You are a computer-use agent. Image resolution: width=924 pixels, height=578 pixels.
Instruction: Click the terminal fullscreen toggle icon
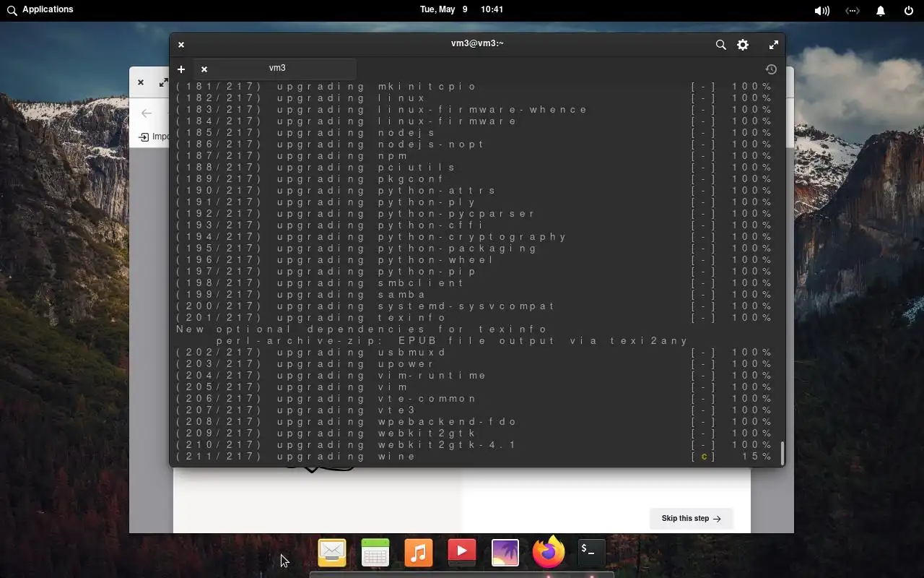(x=773, y=45)
